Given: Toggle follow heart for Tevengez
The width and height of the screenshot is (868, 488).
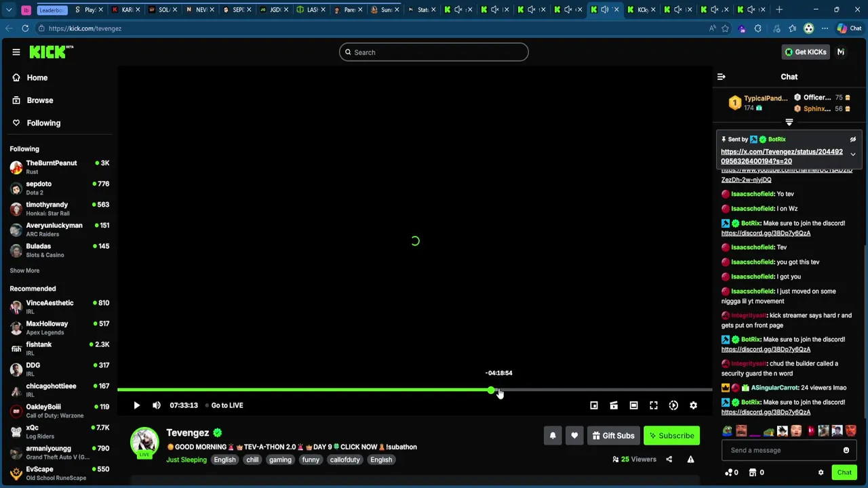Looking at the screenshot, I should [x=574, y=436].
